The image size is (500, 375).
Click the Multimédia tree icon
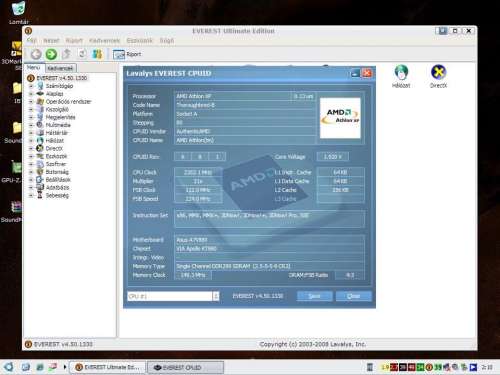pos(40,125)
